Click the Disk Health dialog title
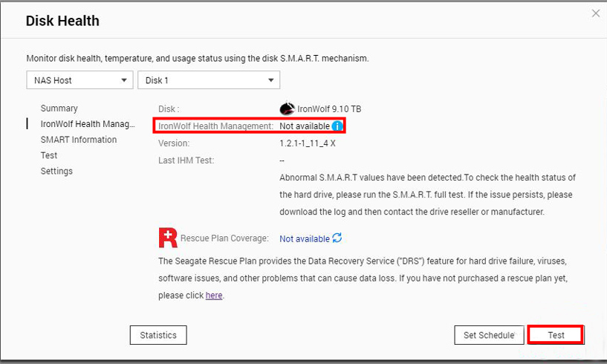Image resolution: width=607 pixels, height=364 pixels. pyautogui.click(x=62, y=21)
